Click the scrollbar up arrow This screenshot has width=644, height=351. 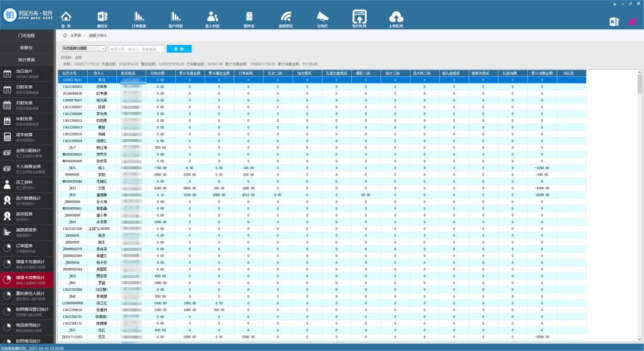639,72
